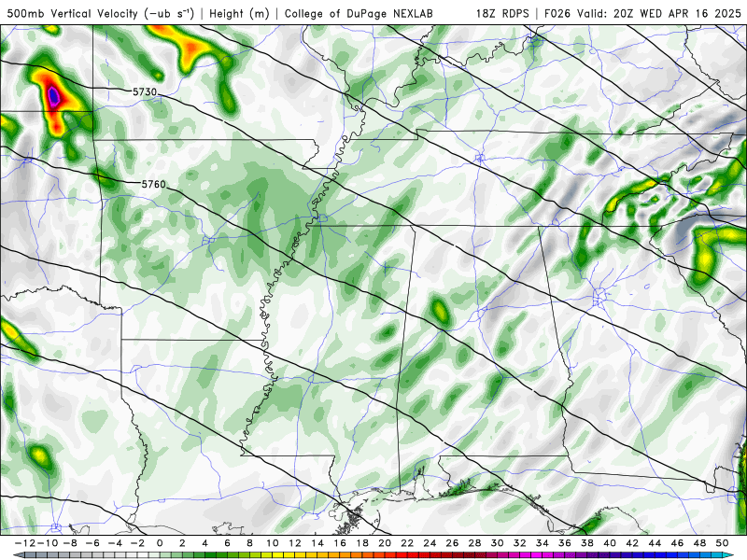Click the '-4' color scale label
This screenshot has height=560, width=747.
pyautogui.click(x=115, y=543)
